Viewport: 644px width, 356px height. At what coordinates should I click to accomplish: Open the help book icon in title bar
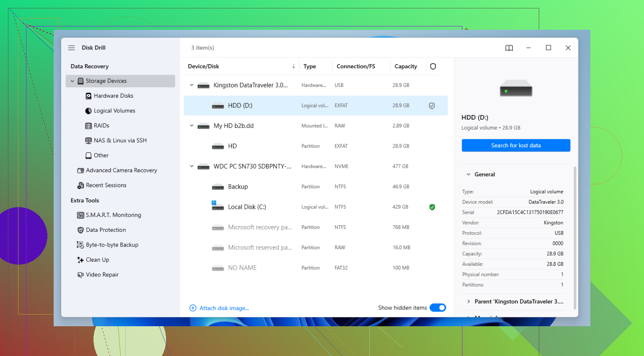[x=509, y=48]
